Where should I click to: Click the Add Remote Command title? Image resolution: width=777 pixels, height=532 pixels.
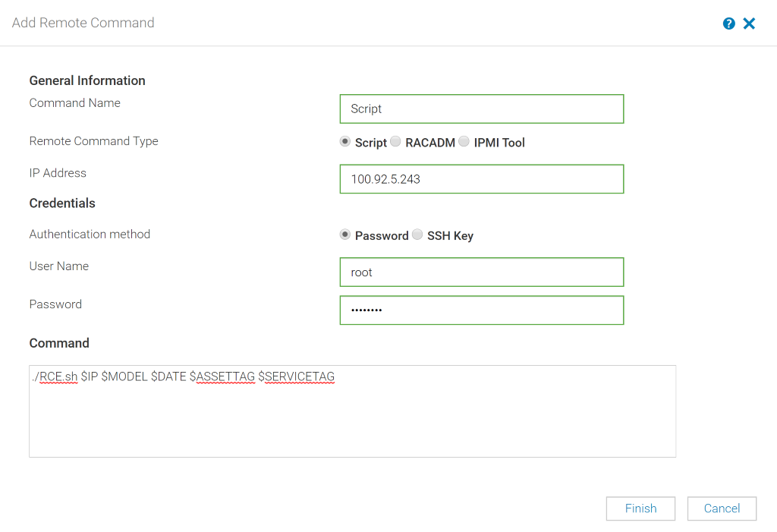pos(83,23)
